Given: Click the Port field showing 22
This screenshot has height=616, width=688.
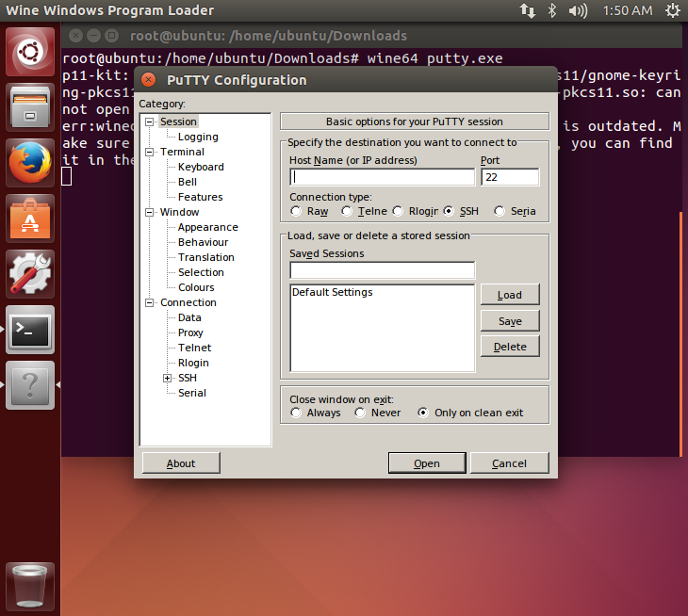Looking at the screenshot, I should (510, 177).
